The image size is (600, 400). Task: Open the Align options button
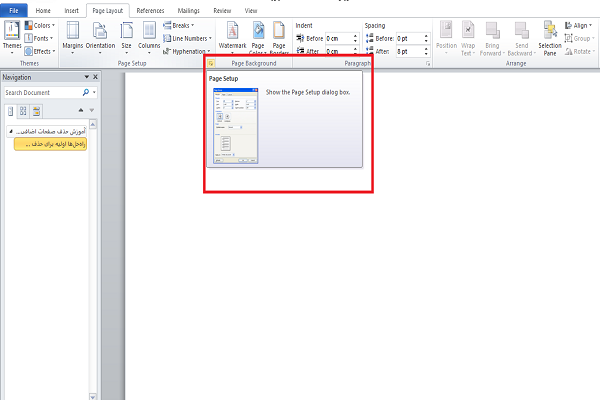[x=581, y=25]
